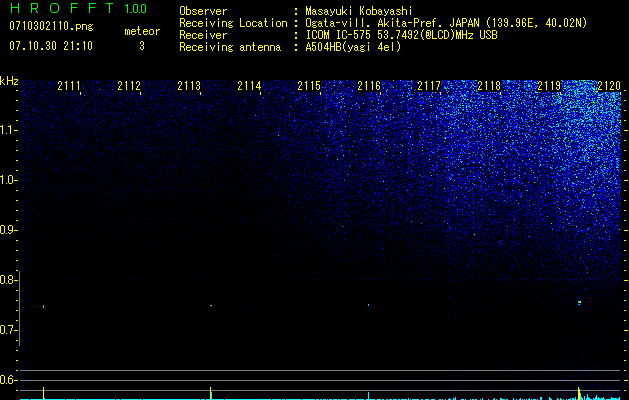Select observer name Masayuki Kobayashi
The image size is (629, 400).
[x=359, y=11]
